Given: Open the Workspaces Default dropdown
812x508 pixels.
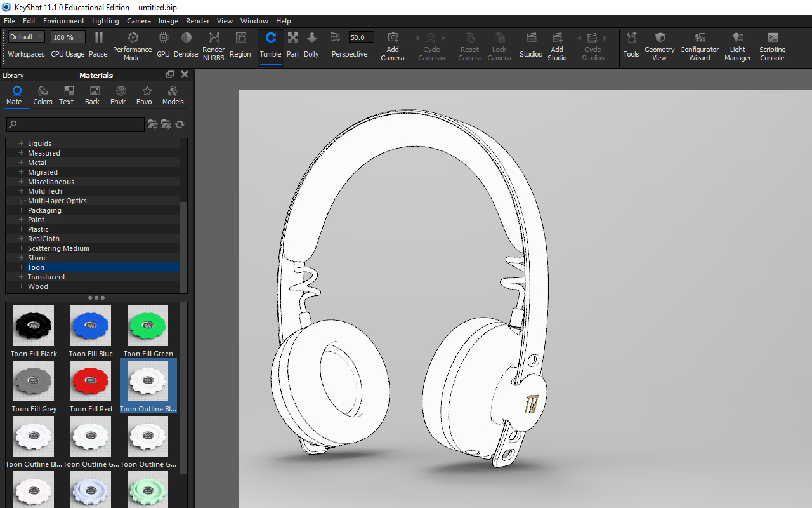Looking at the screenshot, I should [x=27, y=37].
